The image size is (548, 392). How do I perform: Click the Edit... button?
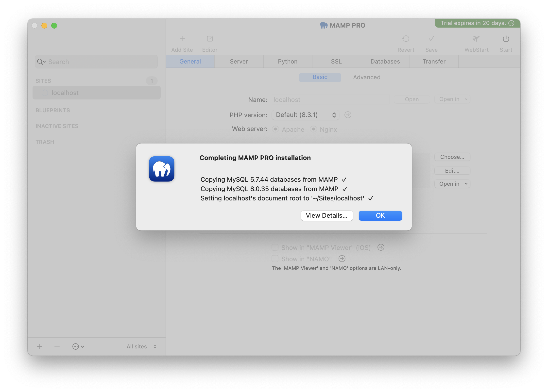pos(452,171)
